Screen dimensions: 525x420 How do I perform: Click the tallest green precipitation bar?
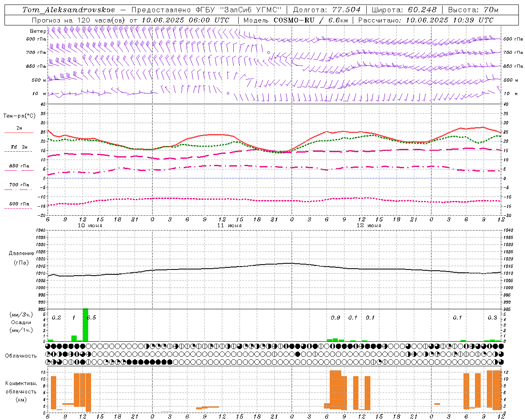85,325
